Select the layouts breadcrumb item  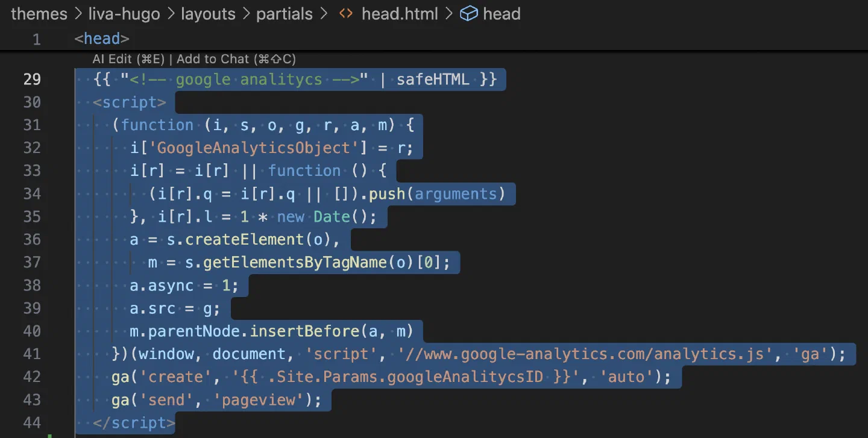point(209,14)
